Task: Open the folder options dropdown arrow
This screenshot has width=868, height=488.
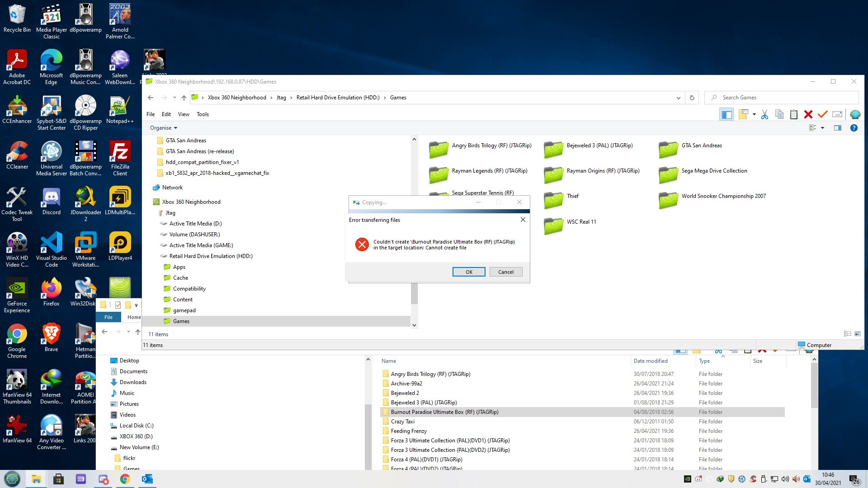Action: (x=754, y=115)
